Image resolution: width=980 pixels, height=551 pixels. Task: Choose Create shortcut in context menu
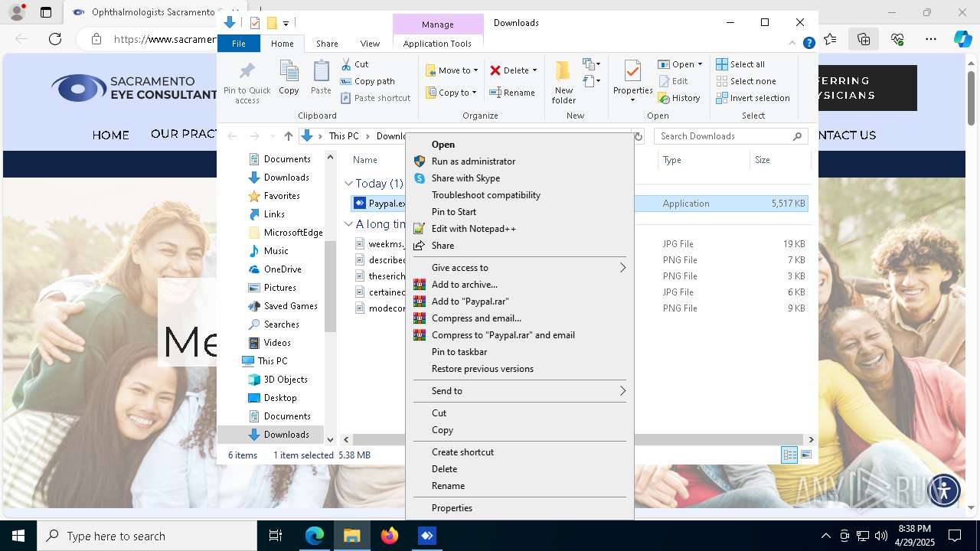click(520, 452)
